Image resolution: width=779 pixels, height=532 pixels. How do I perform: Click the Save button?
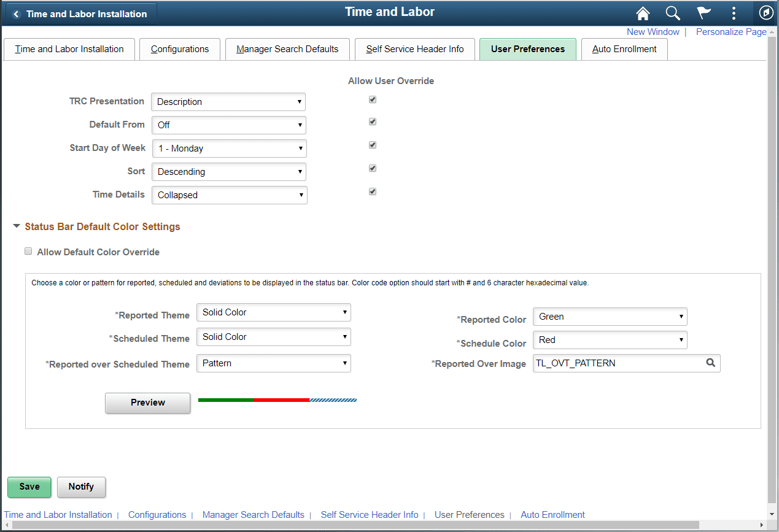point(29,487)
